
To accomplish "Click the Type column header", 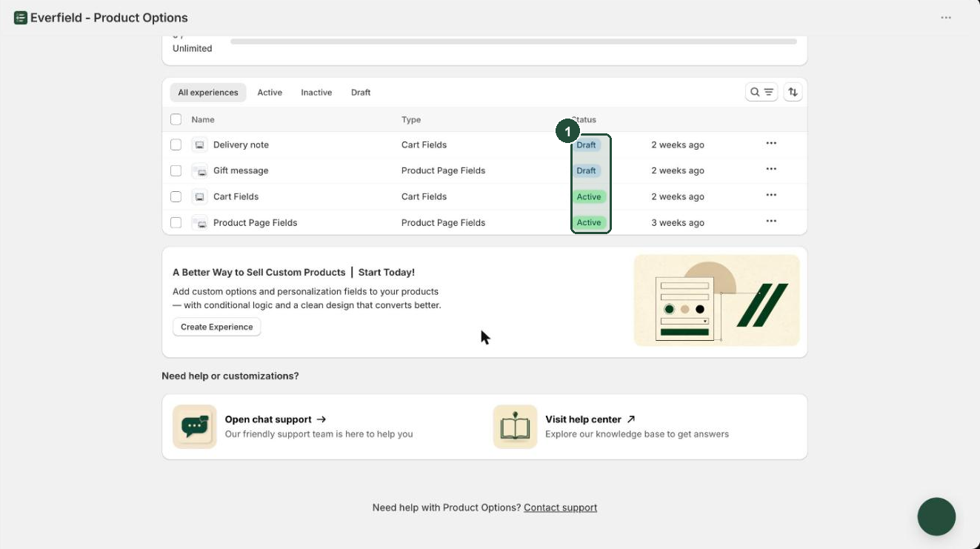I will pos(411,119).
